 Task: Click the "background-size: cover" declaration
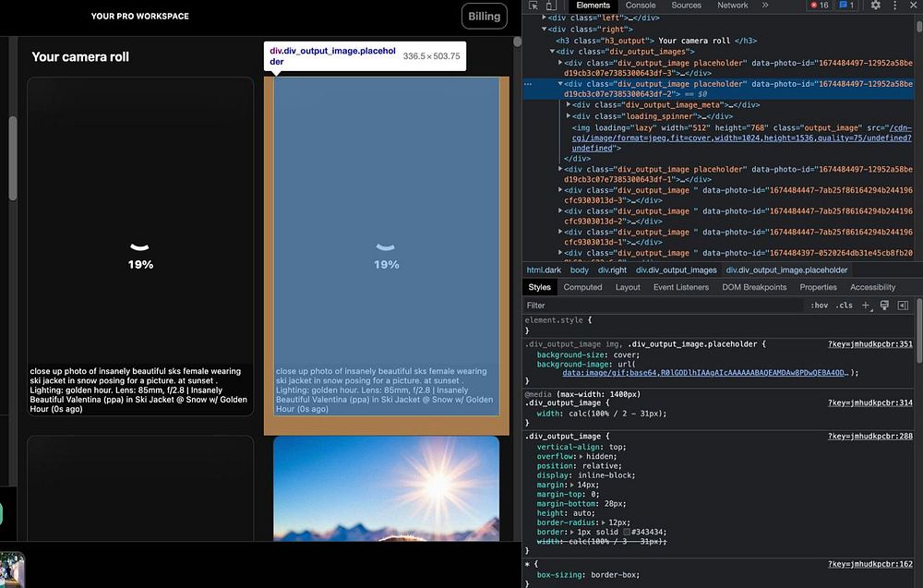tap(587, 354)
